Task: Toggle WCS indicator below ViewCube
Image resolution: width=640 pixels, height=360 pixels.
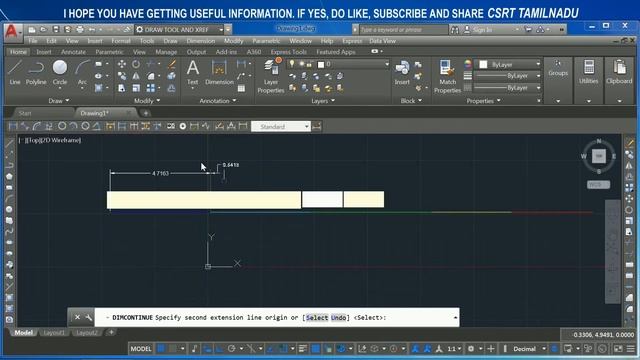Action: [x=598, y=184]
